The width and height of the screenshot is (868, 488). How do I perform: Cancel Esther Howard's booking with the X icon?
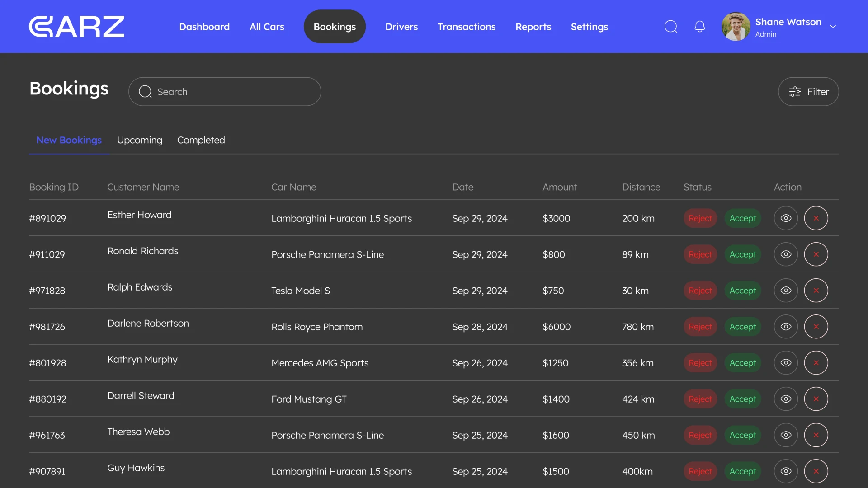tap(816, 218)
